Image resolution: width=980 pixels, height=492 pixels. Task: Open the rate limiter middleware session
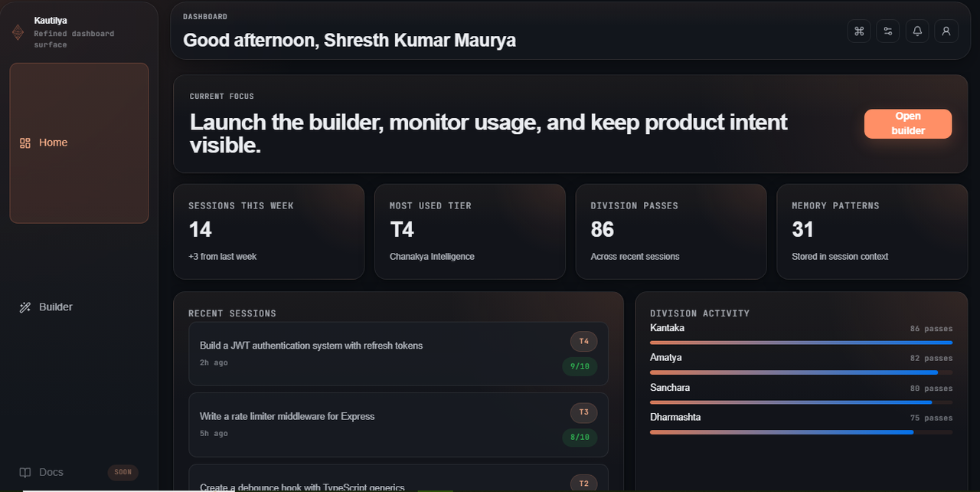coord(398,425)
